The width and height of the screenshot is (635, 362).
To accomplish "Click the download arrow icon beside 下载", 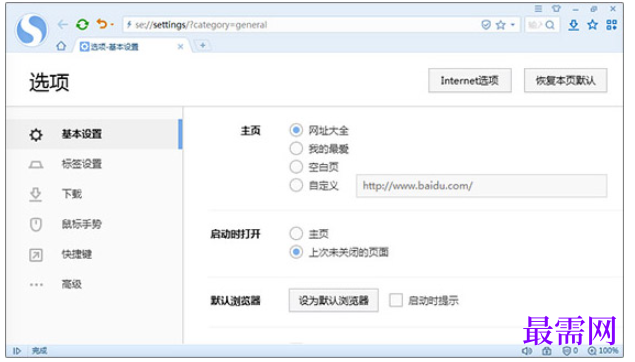I will (x=36, y=194).
